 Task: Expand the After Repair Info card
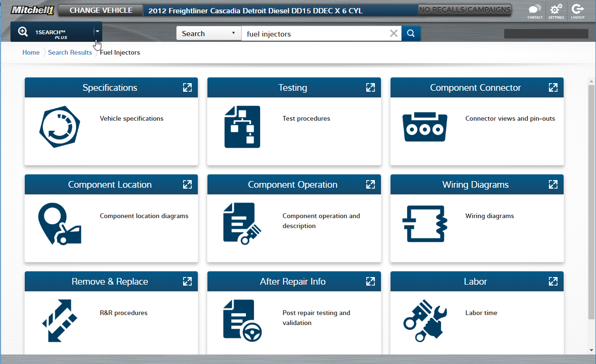point(370,281)
